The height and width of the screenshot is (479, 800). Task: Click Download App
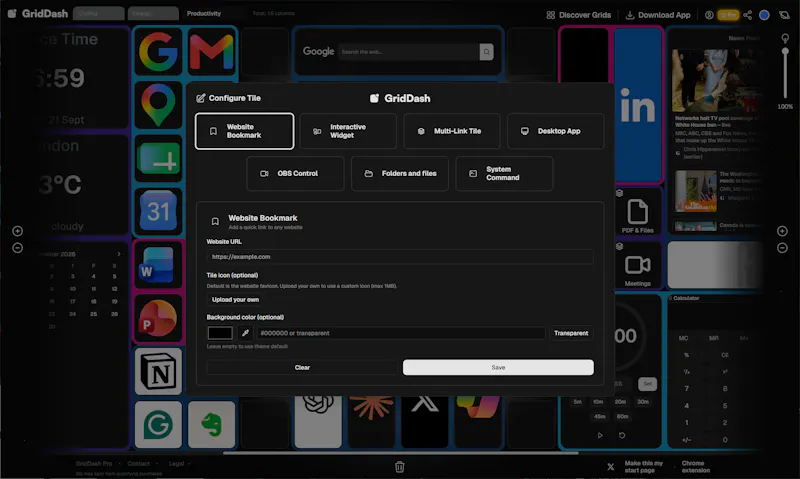pos(658,15)
